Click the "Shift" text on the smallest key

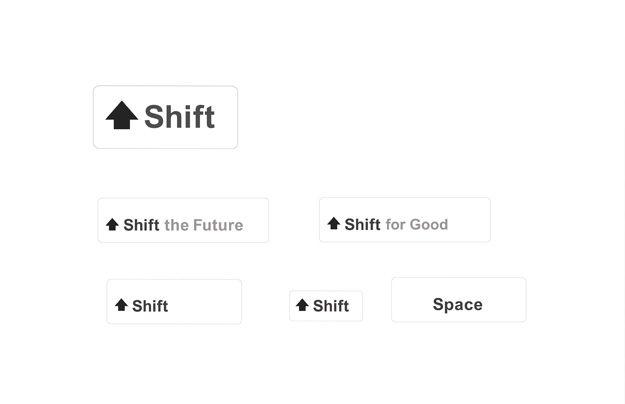(331, 306)
